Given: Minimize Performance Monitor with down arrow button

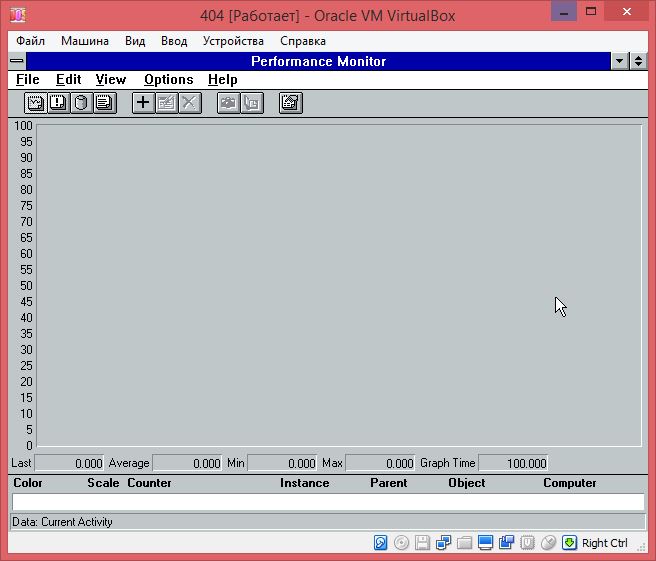Looking at the screenshot, I should click(x=620, y=61).
